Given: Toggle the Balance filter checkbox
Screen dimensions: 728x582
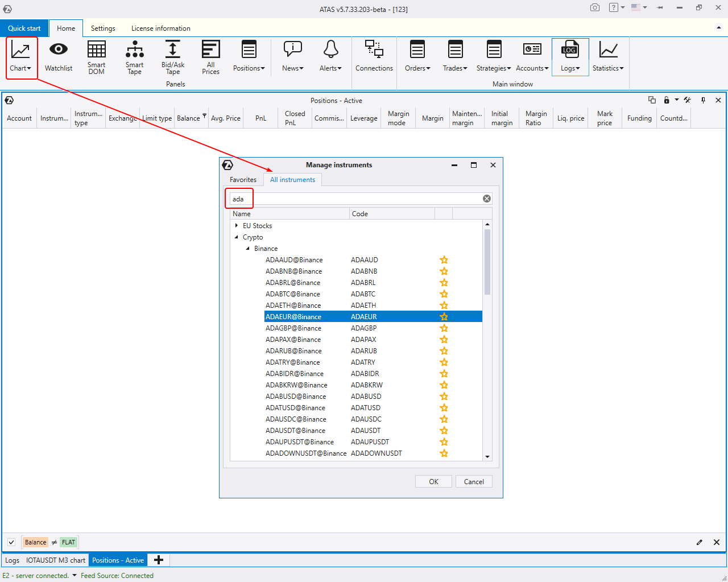Looking at the screenshot, I should (x=11, y=542).
